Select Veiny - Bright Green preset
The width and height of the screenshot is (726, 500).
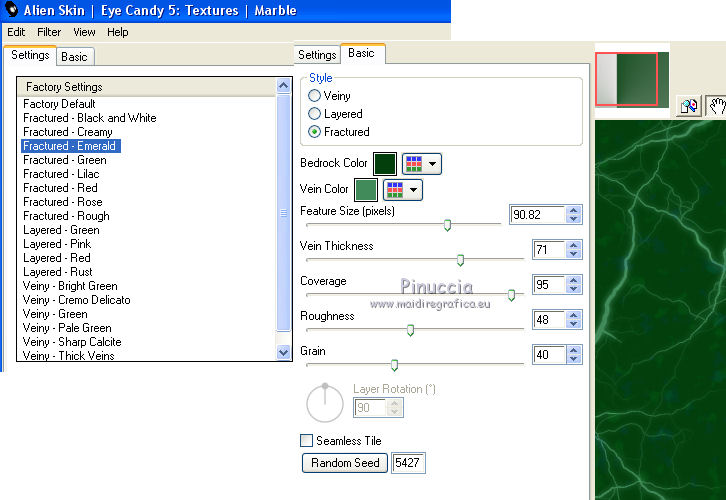coord(70,286)
